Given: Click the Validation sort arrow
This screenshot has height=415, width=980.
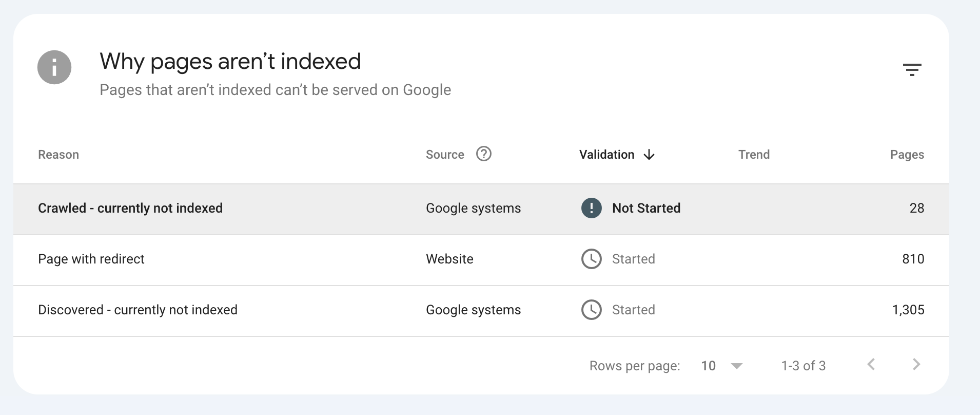Looking at the screenshot, I should tap(649, 155).
